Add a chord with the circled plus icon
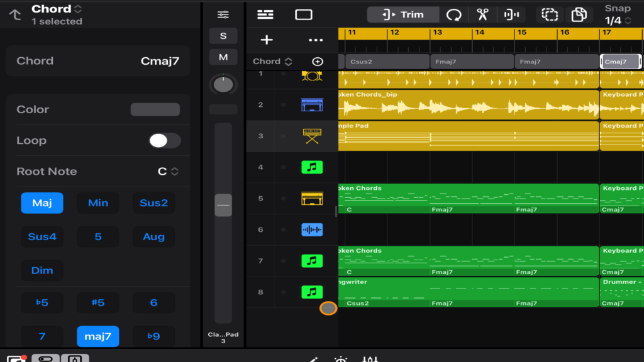Viewport: 644px width, 362px height. (x=318, y=62)
